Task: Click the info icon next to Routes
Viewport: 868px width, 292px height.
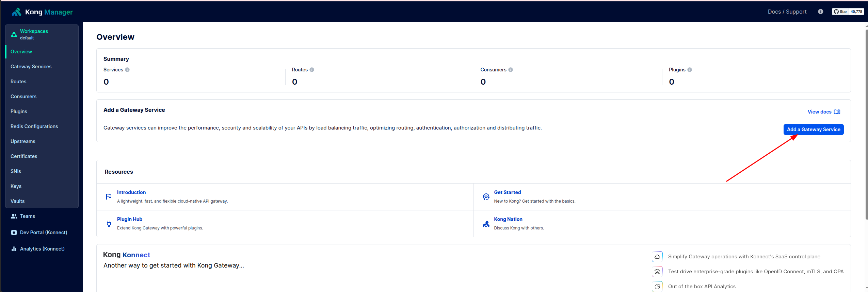Action: point(312,70)
